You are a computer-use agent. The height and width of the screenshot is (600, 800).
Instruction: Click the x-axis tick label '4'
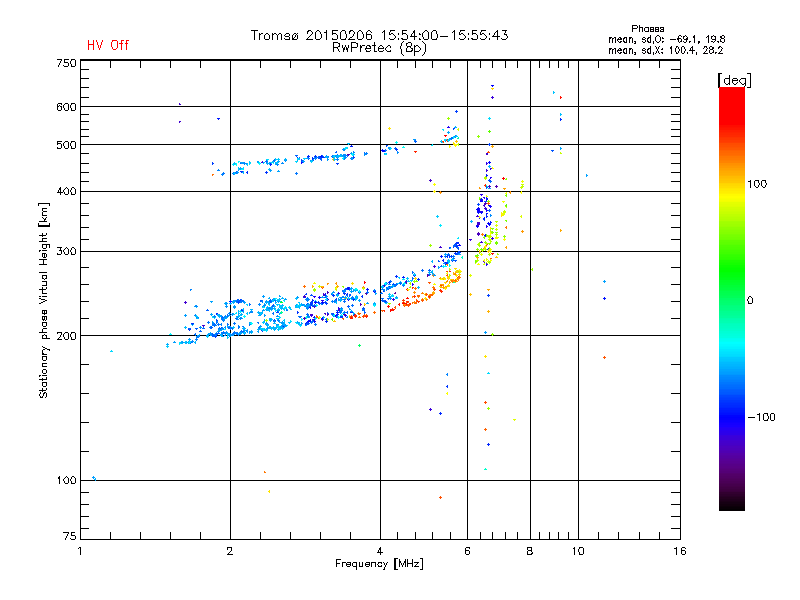click(x=380, y=551)
